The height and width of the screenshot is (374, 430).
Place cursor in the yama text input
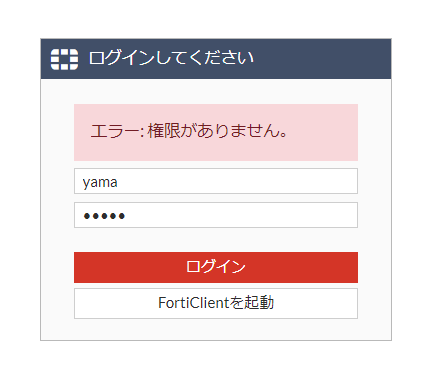tap(216, 181)
